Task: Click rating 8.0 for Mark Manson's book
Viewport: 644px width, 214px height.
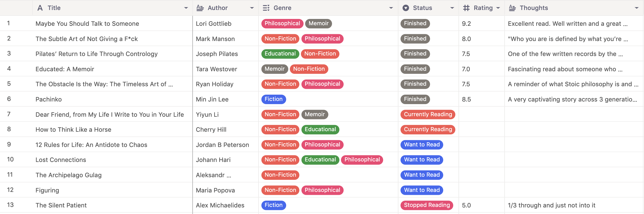Action: pyautogui.click(x=466, y=39)
